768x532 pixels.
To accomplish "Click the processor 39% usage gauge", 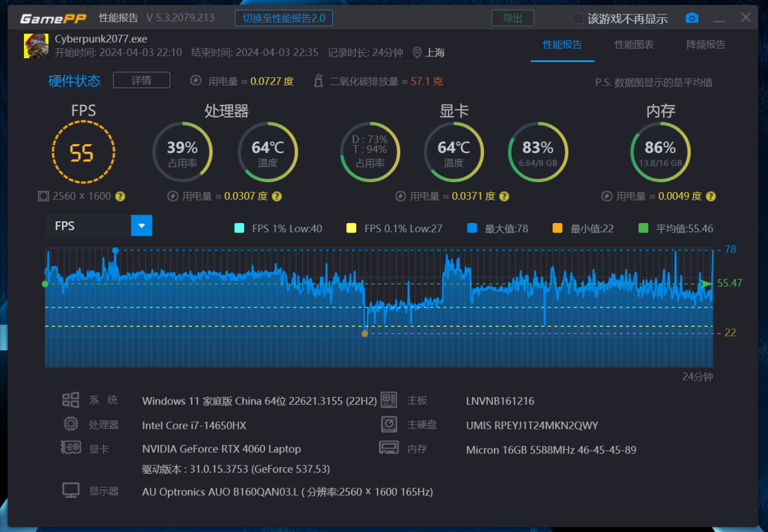I will [182, 152].
